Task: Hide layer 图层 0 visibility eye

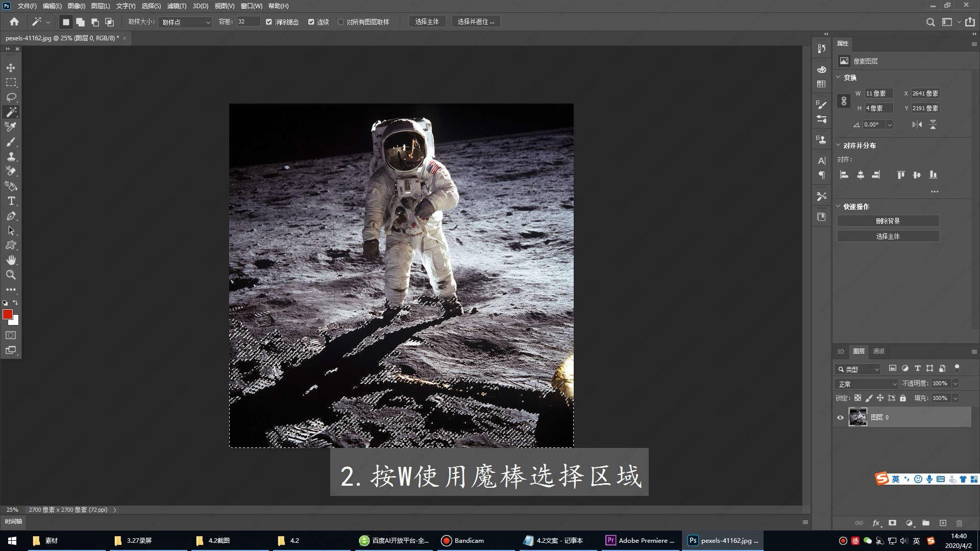Action: tap(840, 417)
